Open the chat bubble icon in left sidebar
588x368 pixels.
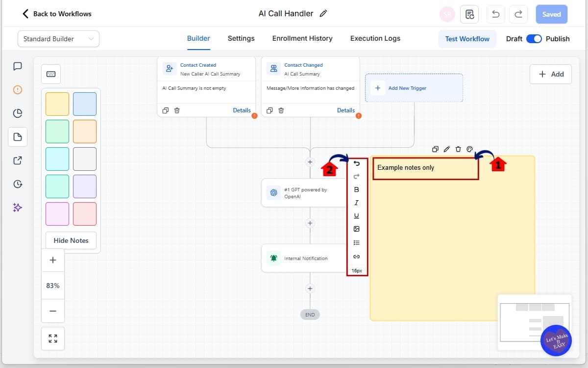pyautogui.click(x=18, y=66)
